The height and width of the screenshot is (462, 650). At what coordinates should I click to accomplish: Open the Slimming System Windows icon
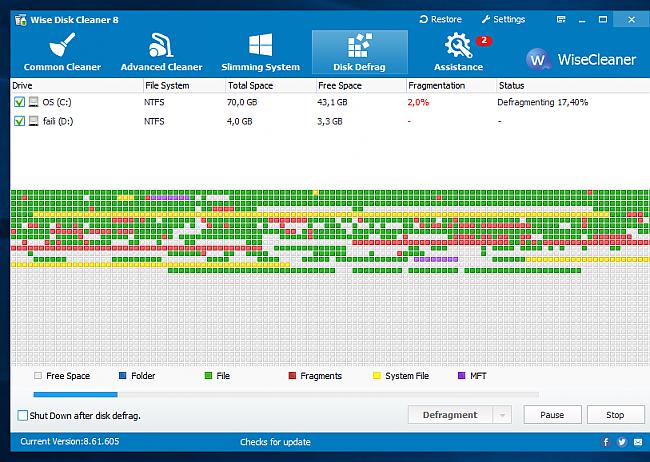[x=260, y=44]
